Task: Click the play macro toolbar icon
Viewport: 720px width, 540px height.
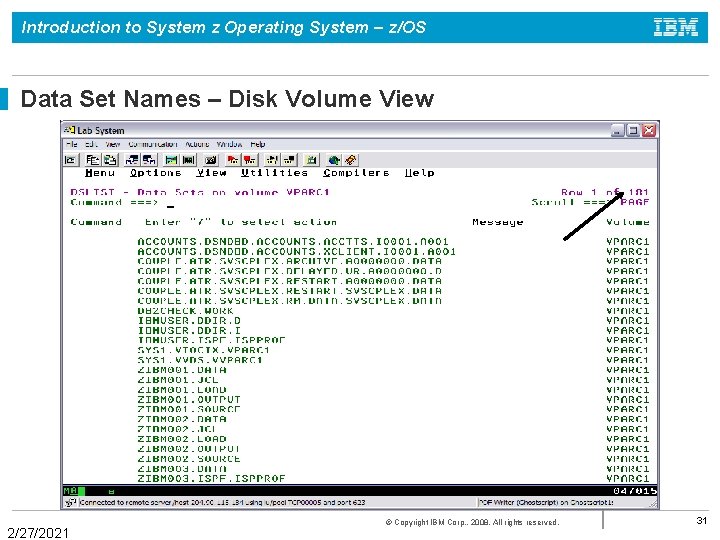Action: pos(272,160)
